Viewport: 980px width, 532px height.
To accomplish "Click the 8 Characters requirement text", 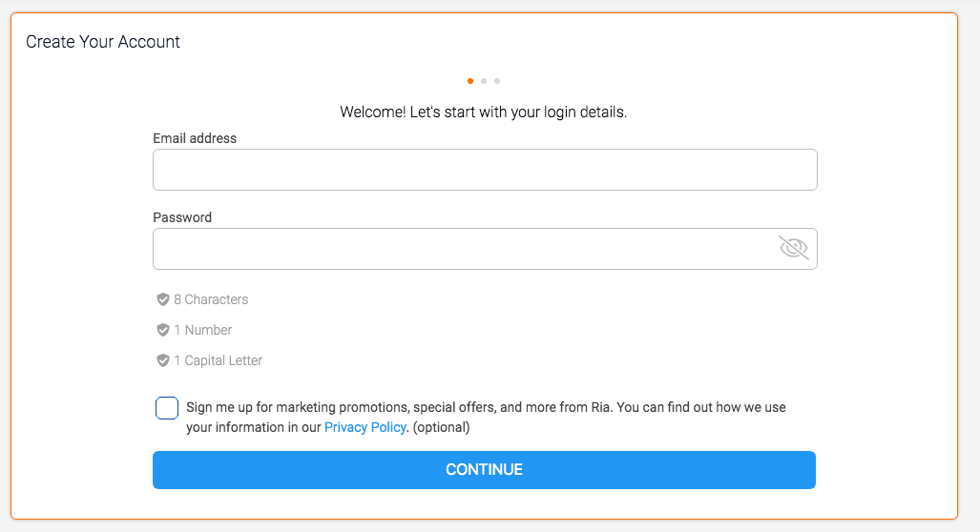I will click(x=211, y=299).
